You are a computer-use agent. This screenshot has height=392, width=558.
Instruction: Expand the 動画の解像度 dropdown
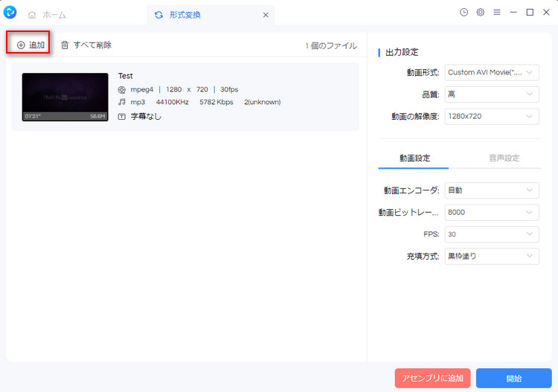click(x=492, y=116)
